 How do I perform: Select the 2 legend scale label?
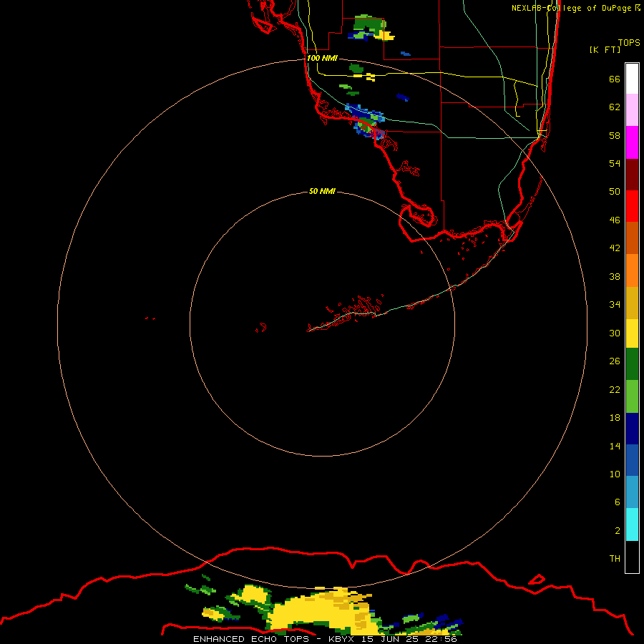pos(618,531)
